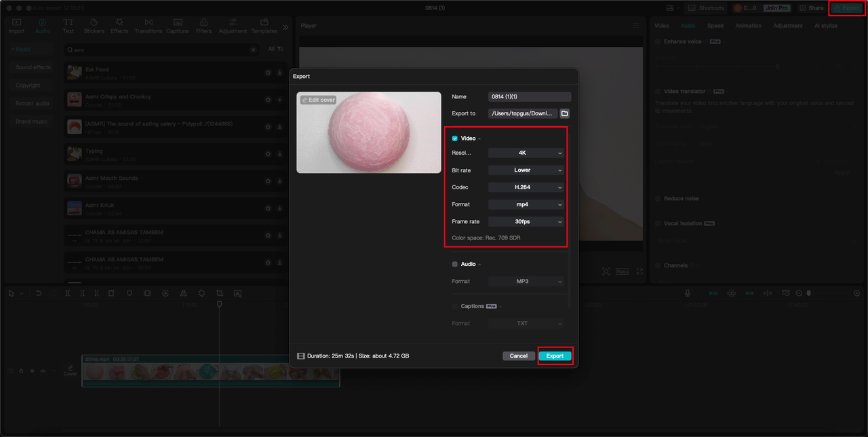
Task: Open the audio Format dropdown showing MP3
Action: [x=526, y=281]
